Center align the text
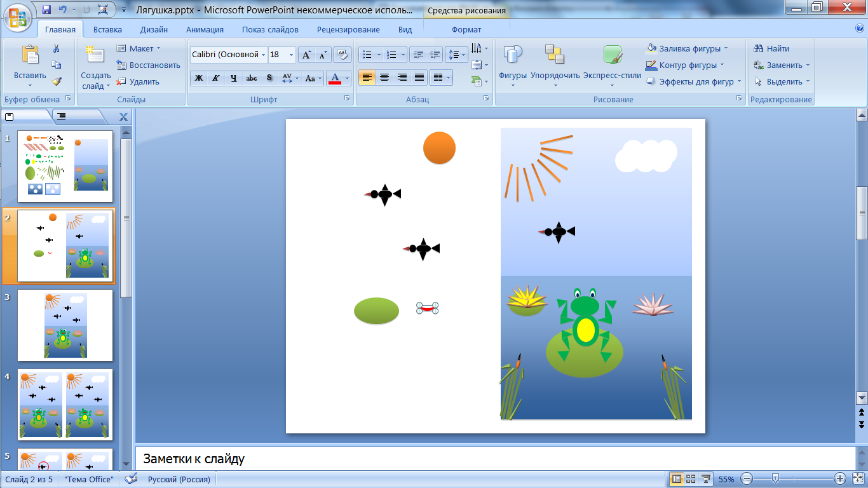 click(x=384, y=78)
